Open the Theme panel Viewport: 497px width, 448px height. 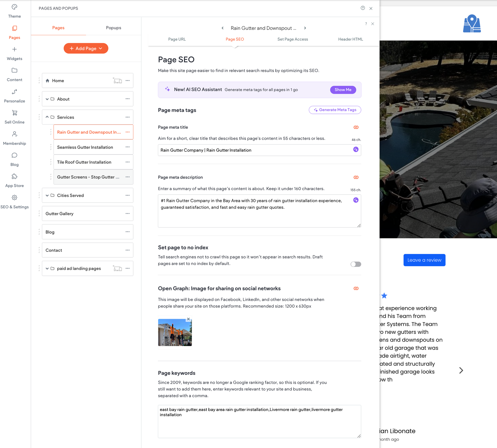click(x=14, y=11)
